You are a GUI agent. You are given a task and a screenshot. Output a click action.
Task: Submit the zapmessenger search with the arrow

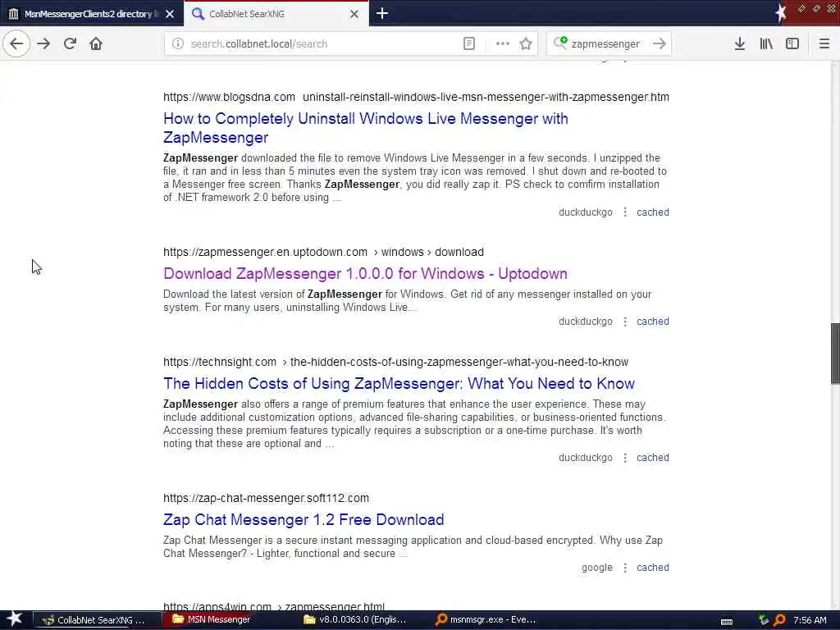pyautogui.click(x=660, y=43)
